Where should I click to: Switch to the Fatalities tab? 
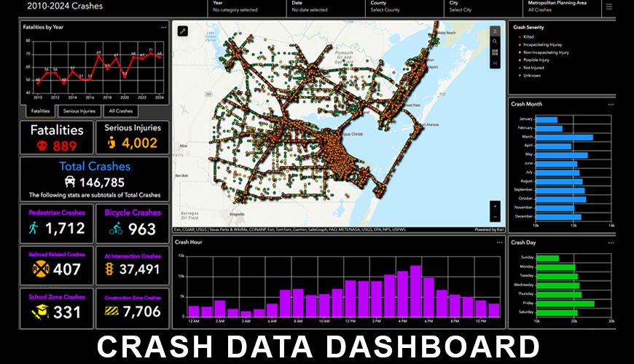click(40, 111)
